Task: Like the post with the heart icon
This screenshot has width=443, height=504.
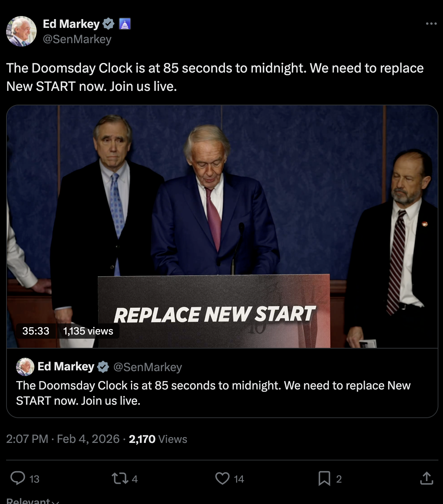Action: (x=222, y=478)
